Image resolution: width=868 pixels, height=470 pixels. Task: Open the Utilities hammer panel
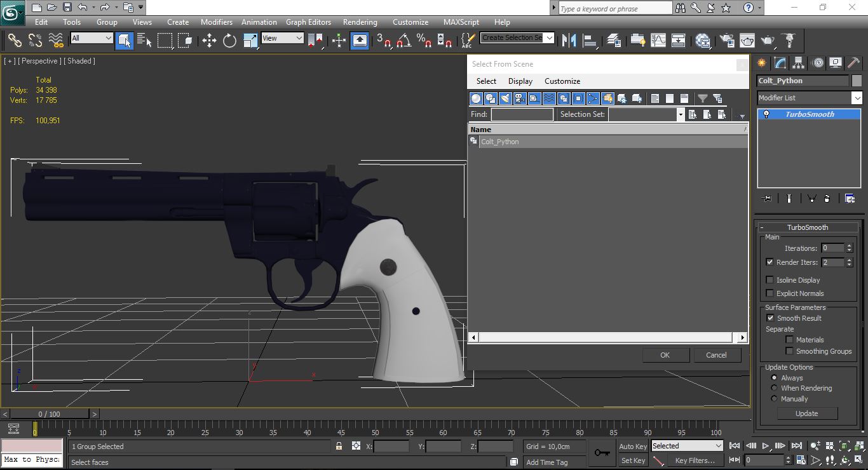tap(854, 63)
